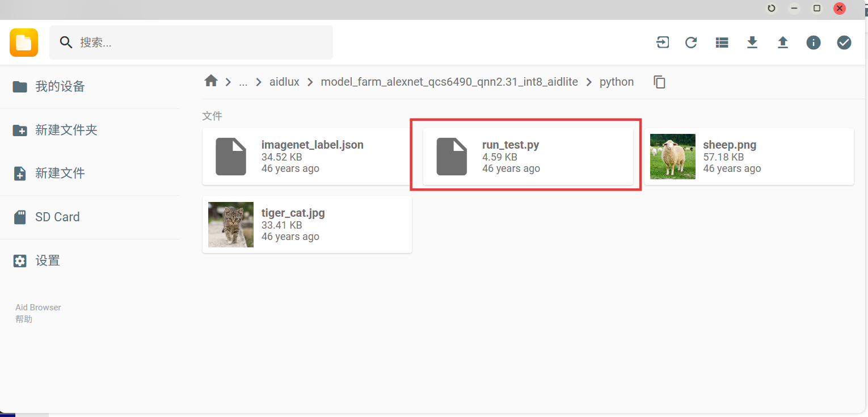Open 我的设备 in the sidebar

tap(60, 87)
